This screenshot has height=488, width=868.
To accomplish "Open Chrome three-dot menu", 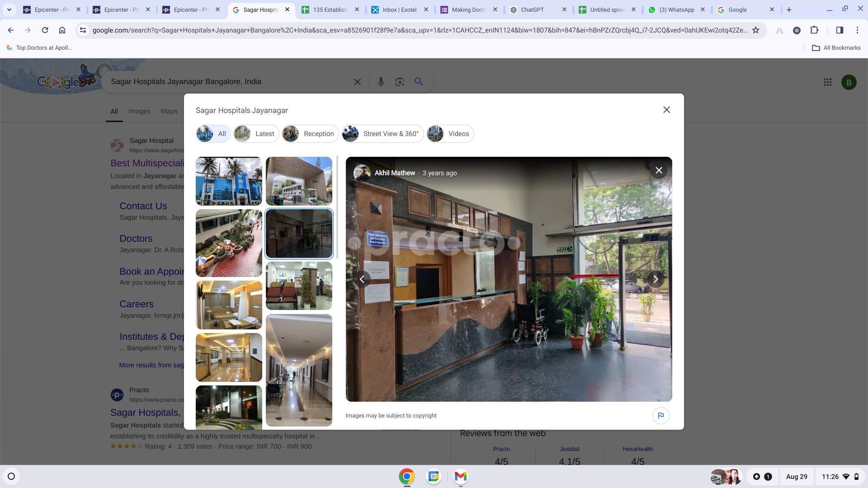I will [x=857, y=30].
